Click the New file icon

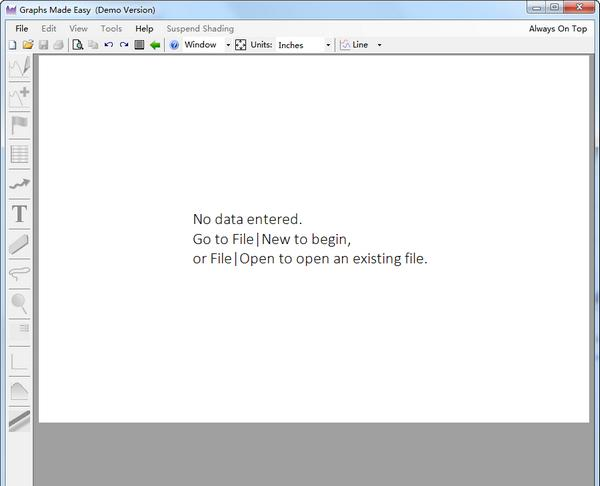(x=13, y=45)
